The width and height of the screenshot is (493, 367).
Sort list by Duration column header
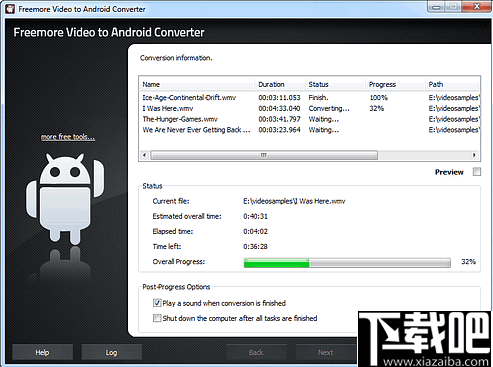(280, 84)
